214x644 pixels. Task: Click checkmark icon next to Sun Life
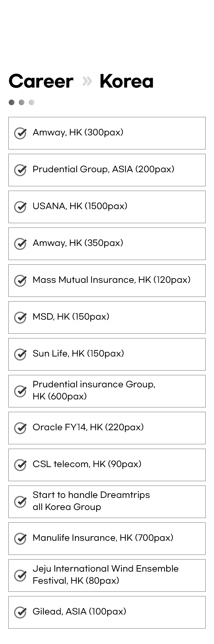[x=20, y=354]
